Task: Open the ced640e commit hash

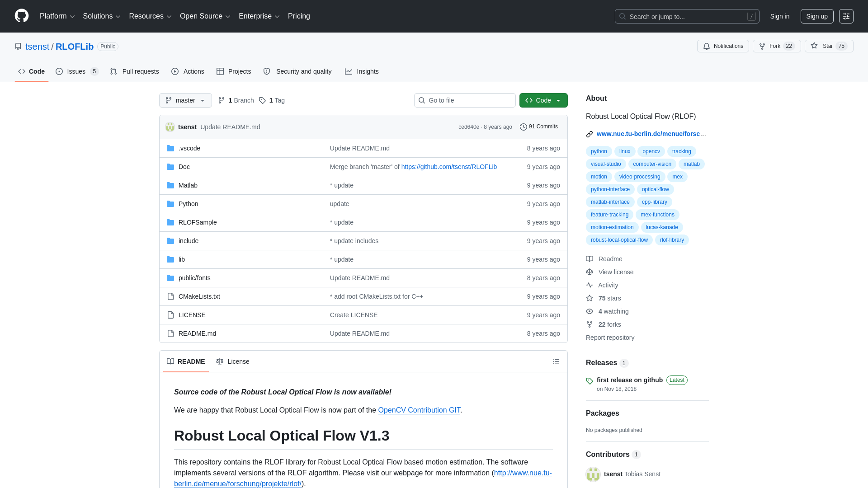Action: [468, 127]
